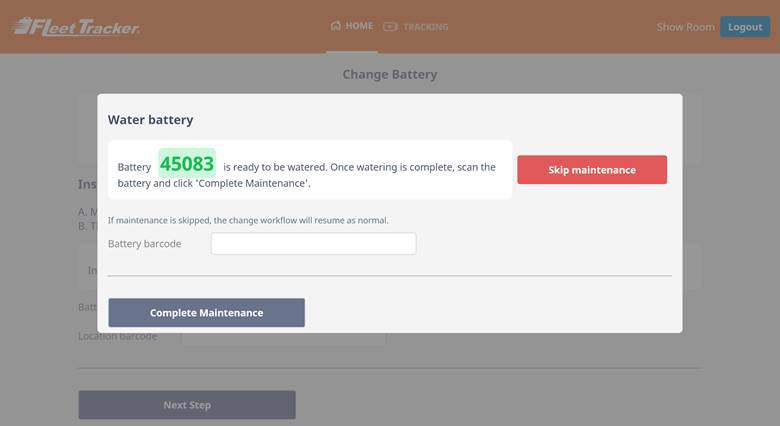The image size is (780, 426).
Task: Click the Complete Maintenance button
Action: point(206,313)
